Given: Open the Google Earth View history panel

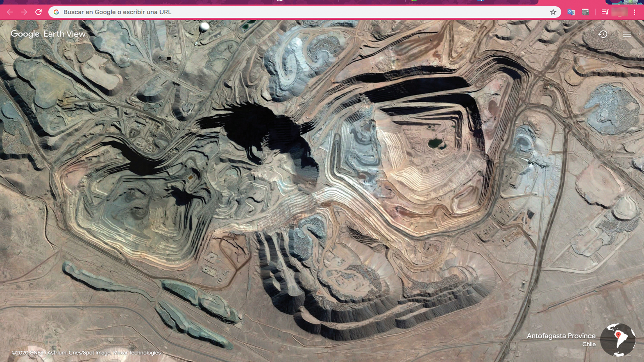Looking at the screenshot, I should pos(603,34).
